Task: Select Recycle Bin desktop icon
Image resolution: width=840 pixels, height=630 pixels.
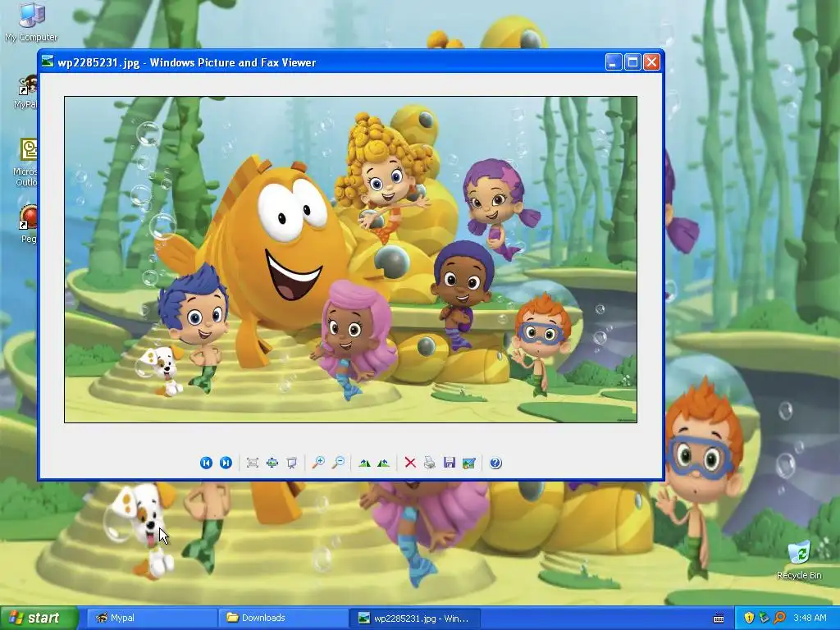Action: (799, 560)
